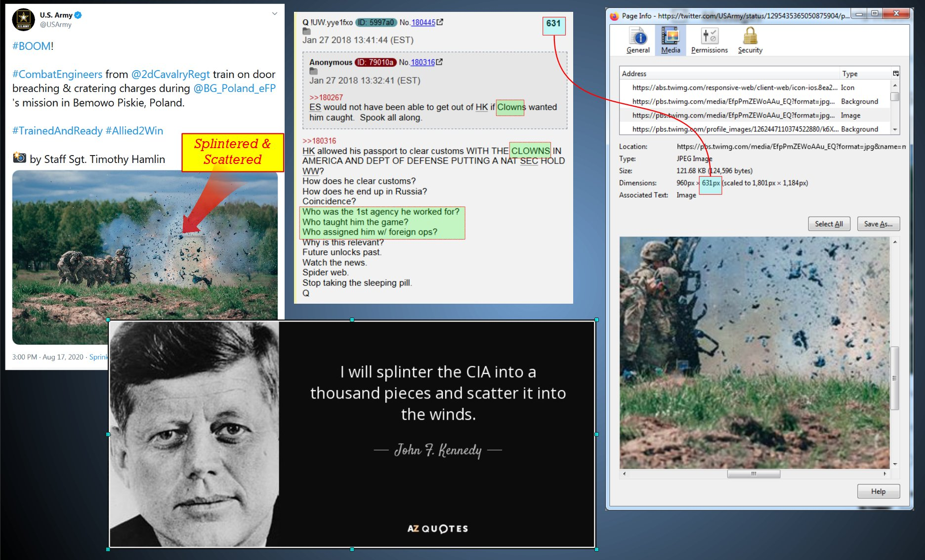This screenshot has width=925, height=560.
Task: Open the tweet options chevron
Action: point(275,13)
